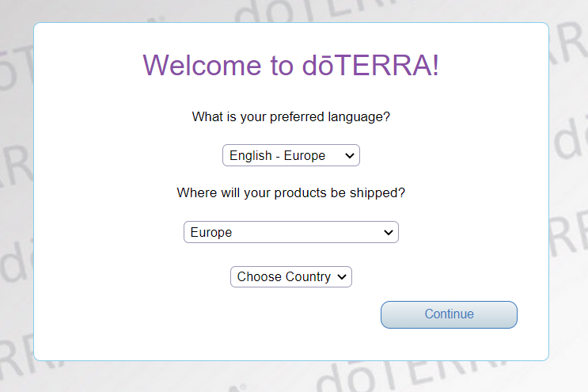This screenshot has width=588, height=392.
Task: Click the 'Where will your products be shipped?' label
Action: tap(290, 192)
